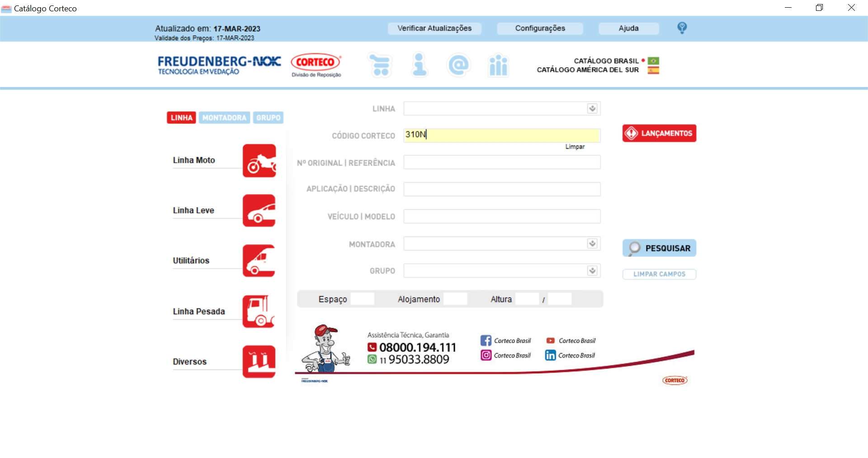Click the Diversos category icon
This screenshot has width=868, height=458.
tap(259, 362)
